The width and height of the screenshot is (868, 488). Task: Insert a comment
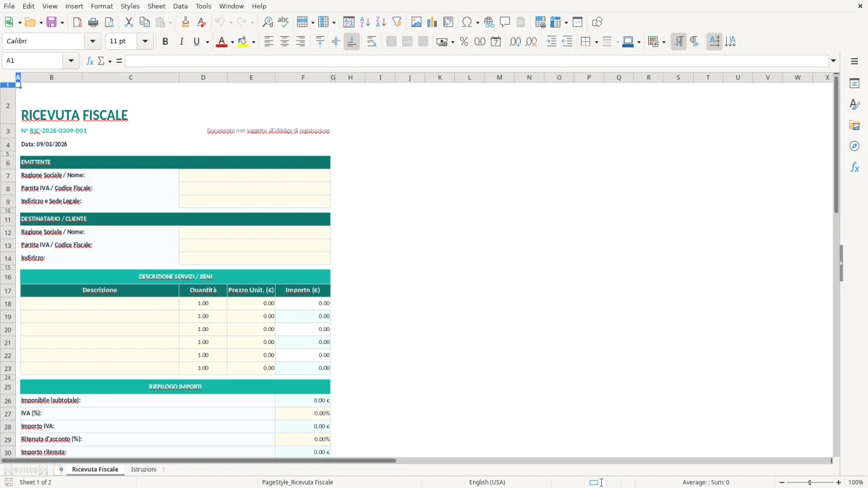505,22
